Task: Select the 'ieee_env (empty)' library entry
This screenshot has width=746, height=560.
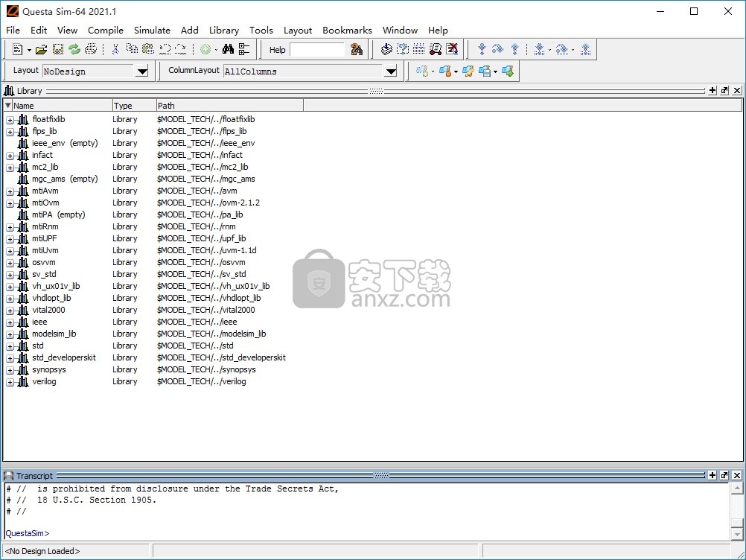Action: pyautogui.click(x=65, y=143)
